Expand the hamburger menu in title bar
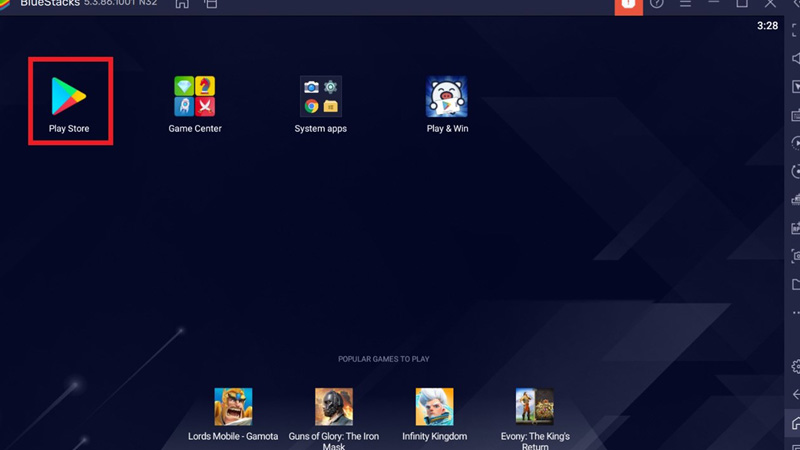Screen dimensions: 800x450 point(685,4)
